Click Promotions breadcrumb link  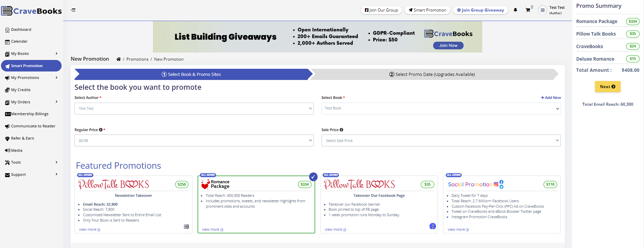point(137,59)
